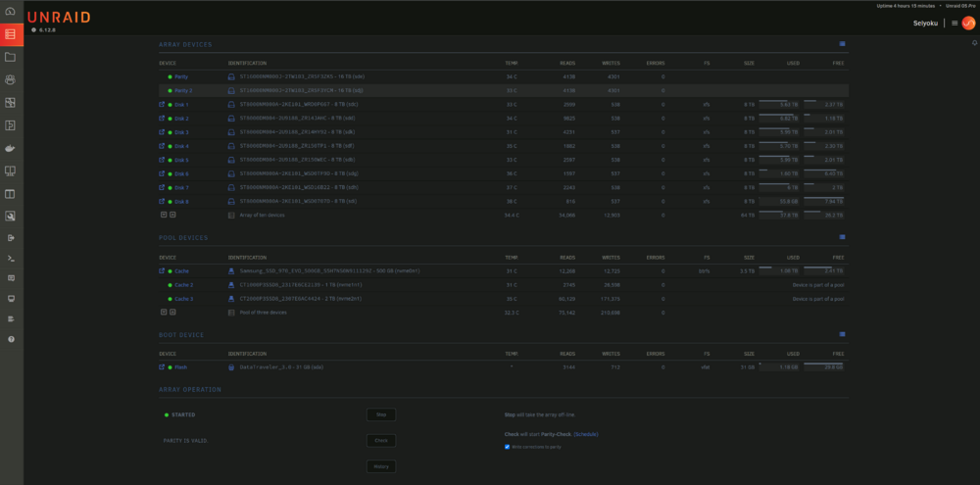Click ST8000DM004-2U9188_ZR143AHC identification text

point(298,119)
